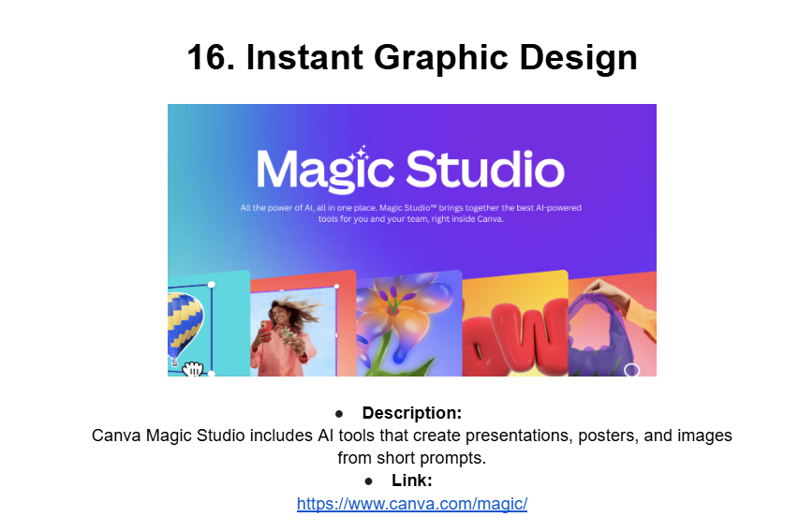The width and height of the screenshot is (799, 532).
Task: Click the red 3D letters card
Action: tap(515, 324)
